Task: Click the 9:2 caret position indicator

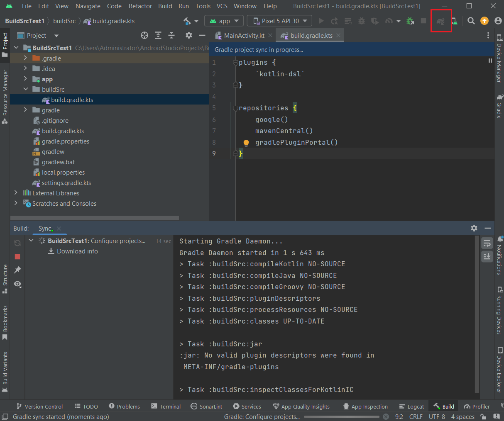Action: (399, 416)
